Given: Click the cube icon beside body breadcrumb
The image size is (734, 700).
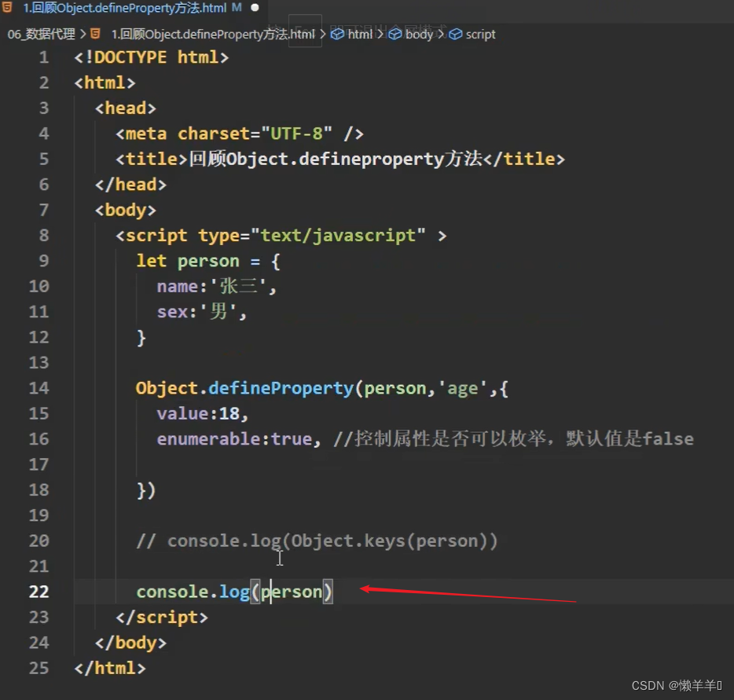Looking at the screenshot, I should click(x=395, y=34).
